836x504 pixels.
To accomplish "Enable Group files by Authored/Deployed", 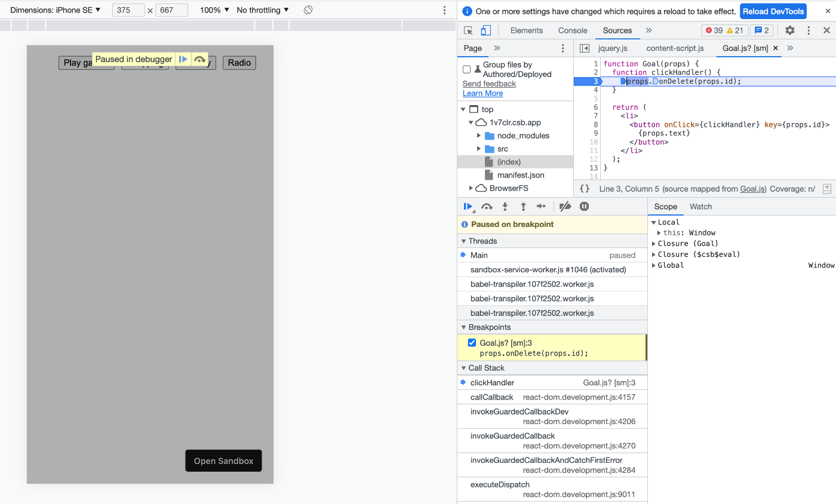I will 466,69.
